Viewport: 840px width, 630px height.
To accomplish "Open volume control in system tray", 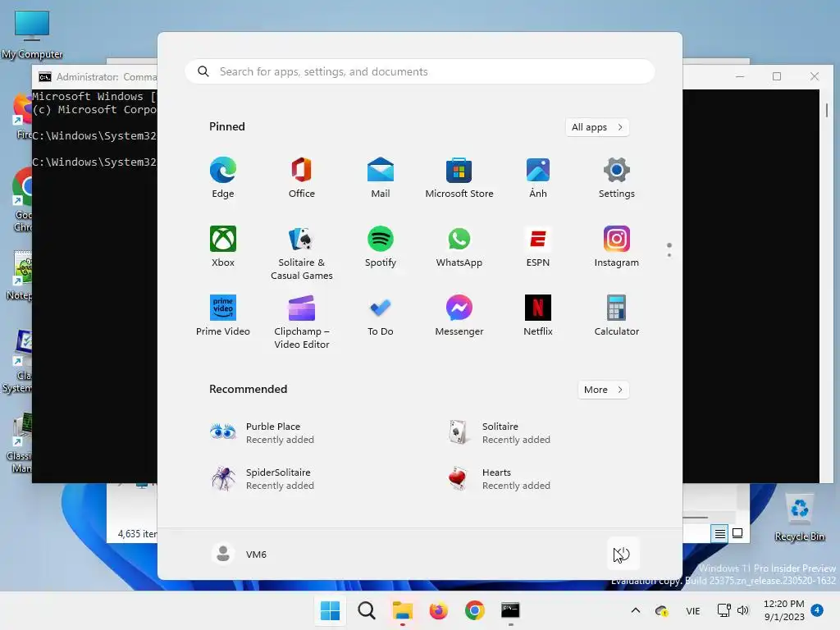I will pos(742,610).
